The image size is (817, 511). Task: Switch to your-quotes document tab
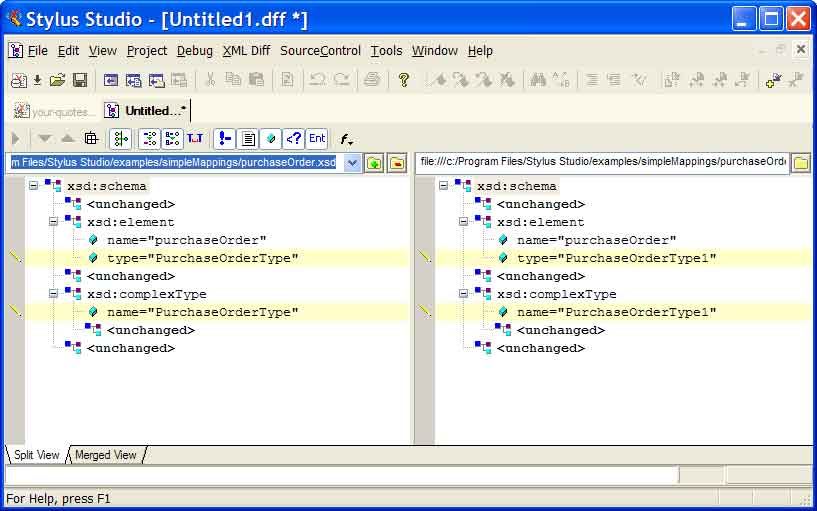(55, 111)
